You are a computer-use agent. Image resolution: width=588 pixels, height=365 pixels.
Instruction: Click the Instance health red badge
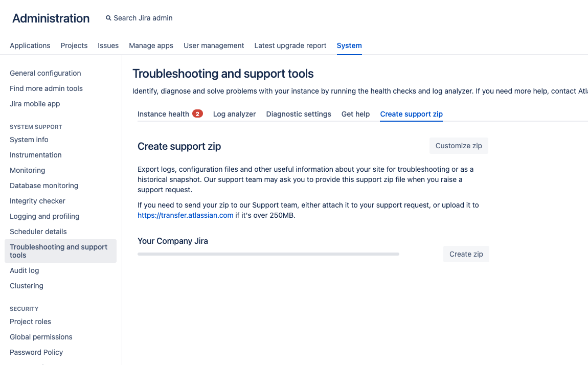pos(197,114)
